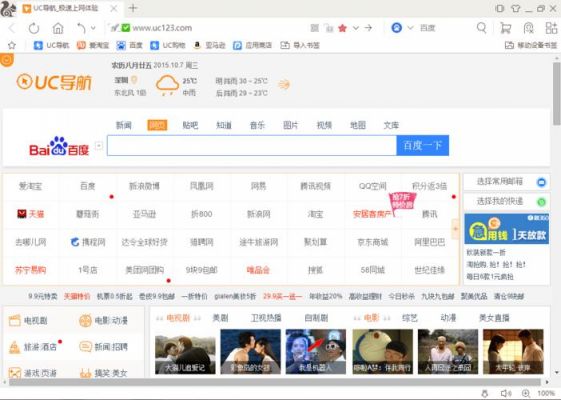Screen dimensions: 561x400
Task: Expand the dropdown beside Baidu logo
Action: (x=99, y=145)
